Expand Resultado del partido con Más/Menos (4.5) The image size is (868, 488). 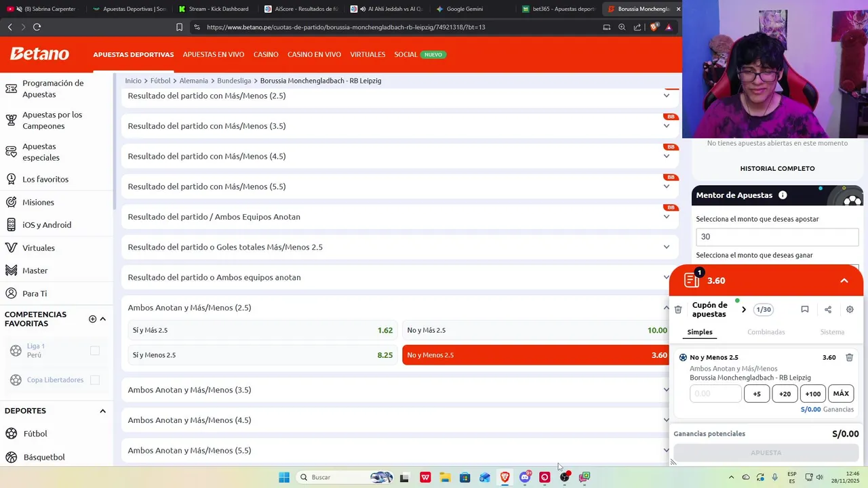pyautogui.click(x=399, y=156)
